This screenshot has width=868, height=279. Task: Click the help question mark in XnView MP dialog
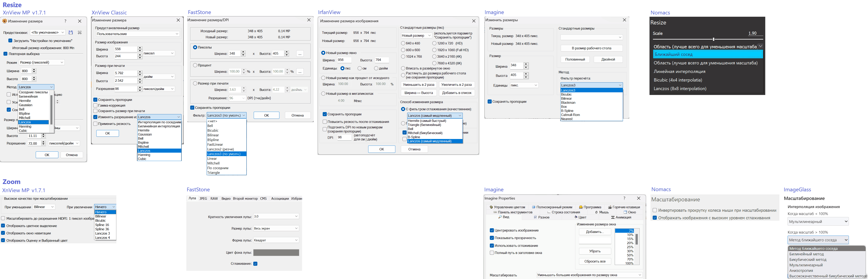[x=65, y=21]
